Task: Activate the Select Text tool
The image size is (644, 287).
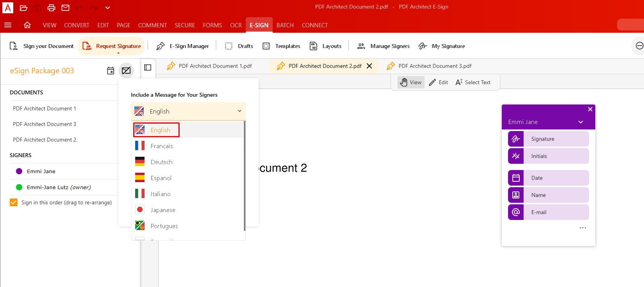Action: [x=473, y=82]
